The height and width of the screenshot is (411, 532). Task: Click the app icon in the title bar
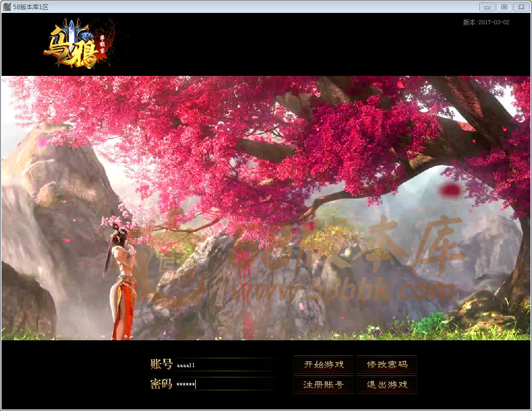coord(7,7)
